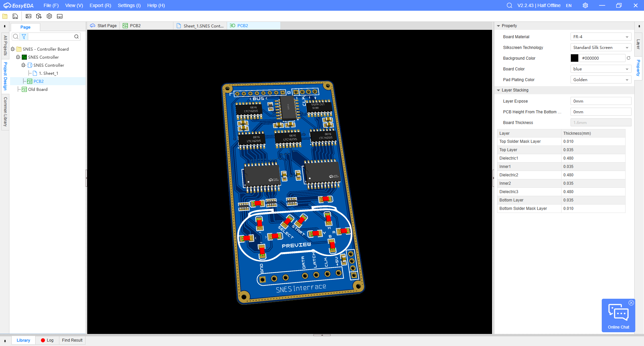Click the export 3D model icon
This screenshot has height=346, width=644.
coord(39,16)
